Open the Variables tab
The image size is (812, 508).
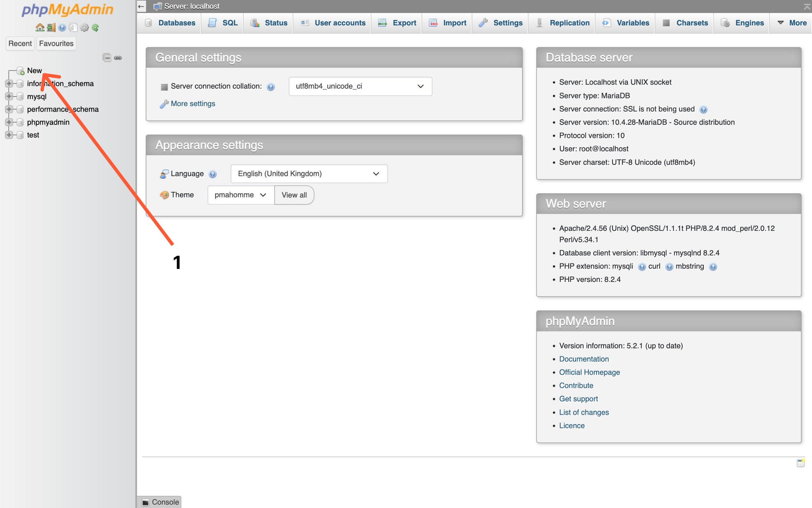pos(625,23)
